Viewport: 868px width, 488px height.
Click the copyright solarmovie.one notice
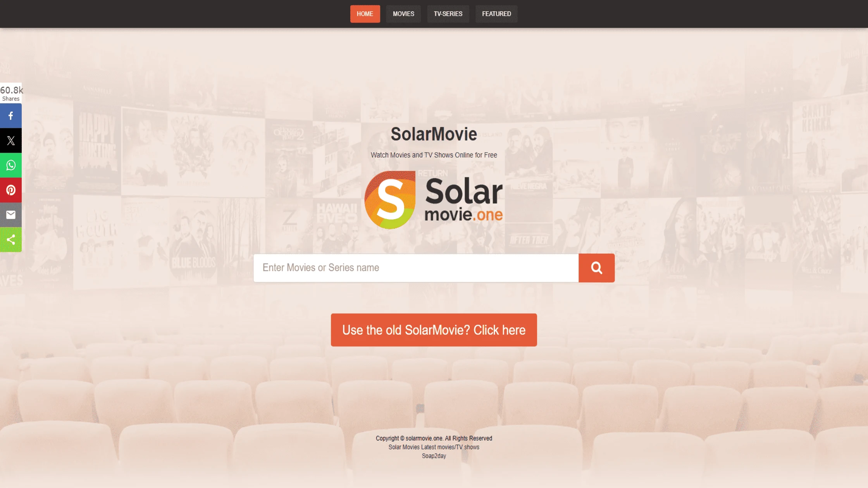pos(433,438)
